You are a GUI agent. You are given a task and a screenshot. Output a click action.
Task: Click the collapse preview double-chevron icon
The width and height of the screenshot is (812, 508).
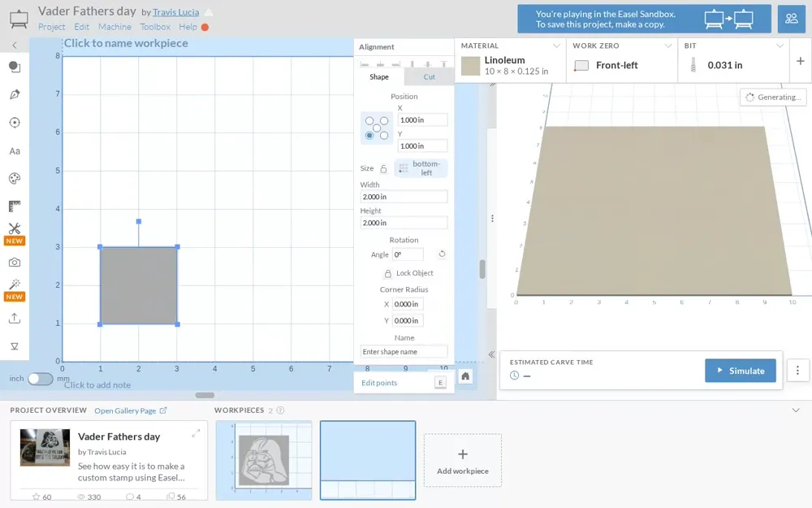491,354
